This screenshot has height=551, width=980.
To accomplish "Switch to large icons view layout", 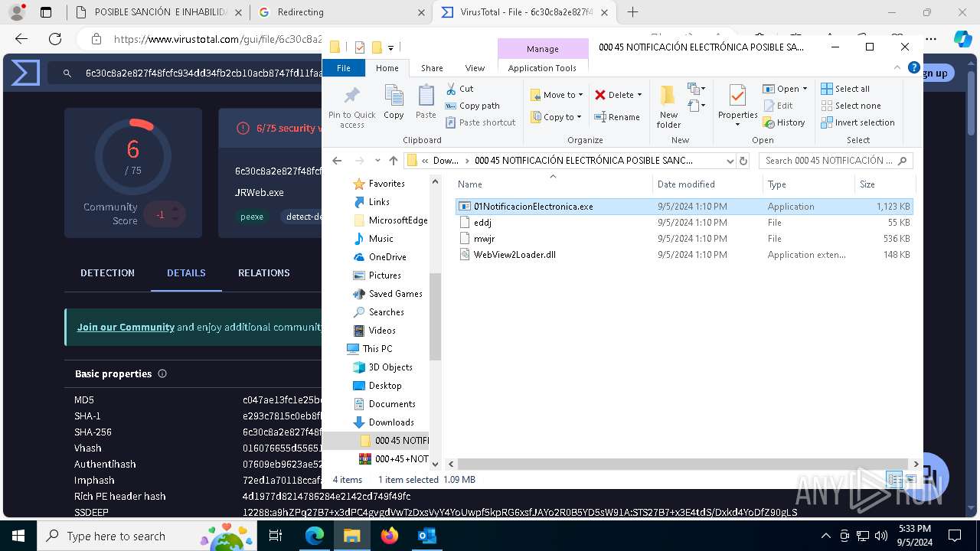I will [x=910, y=480].
